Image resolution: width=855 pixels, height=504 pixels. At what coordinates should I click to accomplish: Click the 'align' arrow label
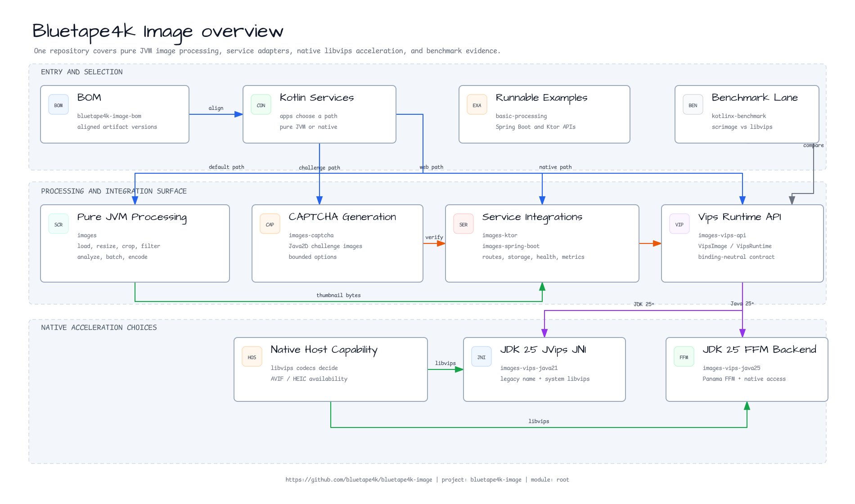[216, 108]
